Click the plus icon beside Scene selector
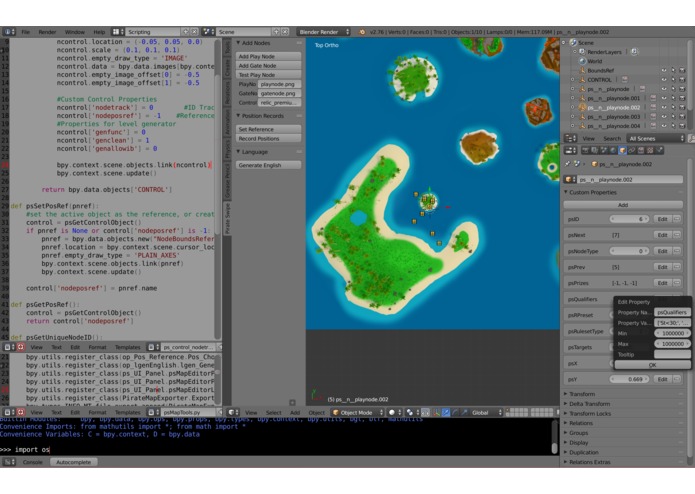The width and height of the screenshot is (695, 494). tap(276, 32)
